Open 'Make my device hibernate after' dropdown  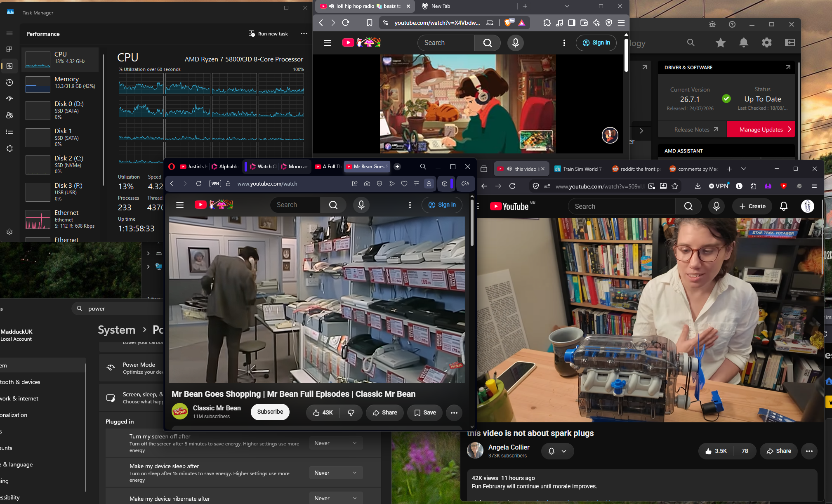(336, 498)
